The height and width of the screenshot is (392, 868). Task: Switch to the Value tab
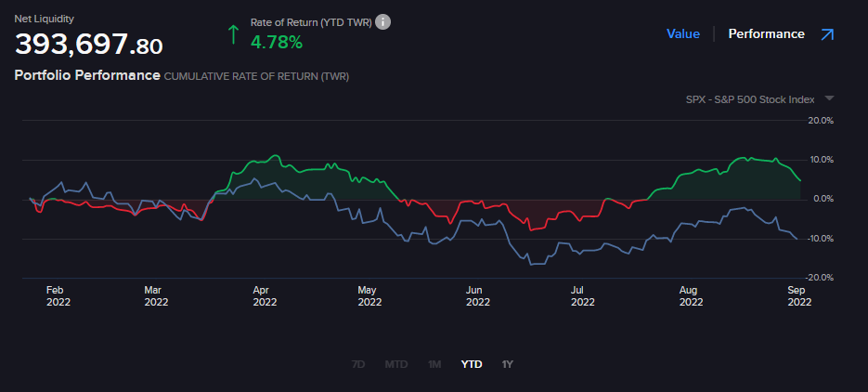coord(682,34)
